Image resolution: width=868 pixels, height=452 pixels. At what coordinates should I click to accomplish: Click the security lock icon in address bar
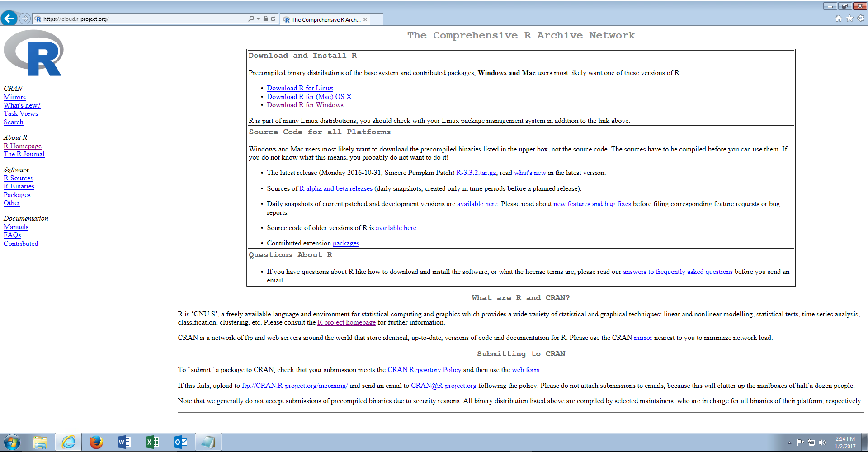266,19
